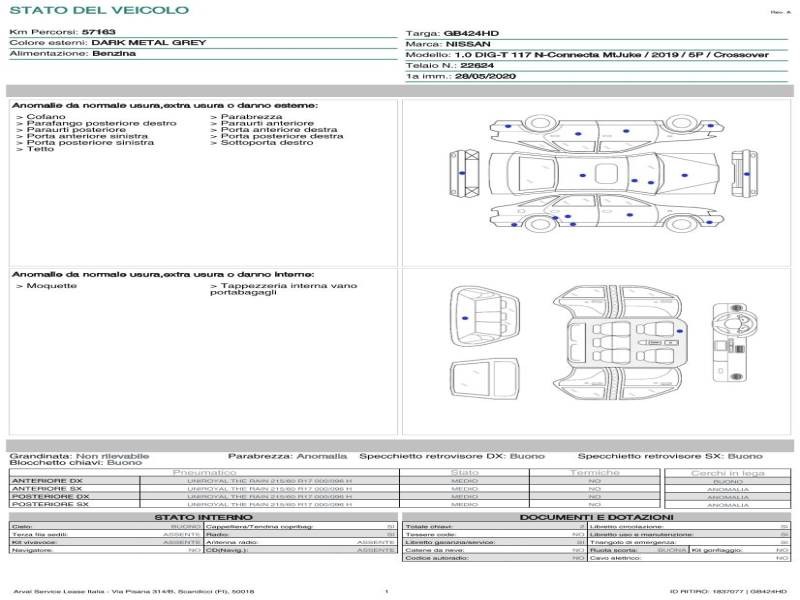The width and height of the screenshot is (800, 600).
Task: Click the 'ANTERIORE DX' tyre row label
Action: (x=47, y=481)
